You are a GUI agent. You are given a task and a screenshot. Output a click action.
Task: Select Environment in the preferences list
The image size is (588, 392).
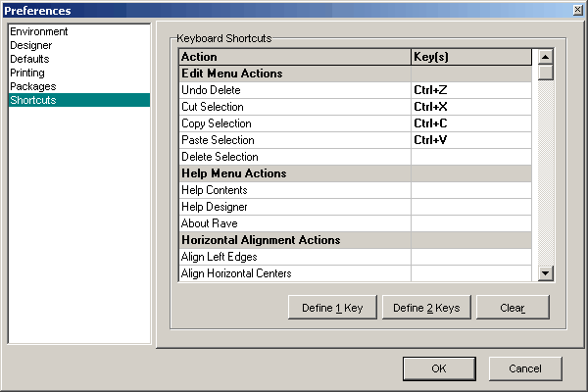coord(38,31)
